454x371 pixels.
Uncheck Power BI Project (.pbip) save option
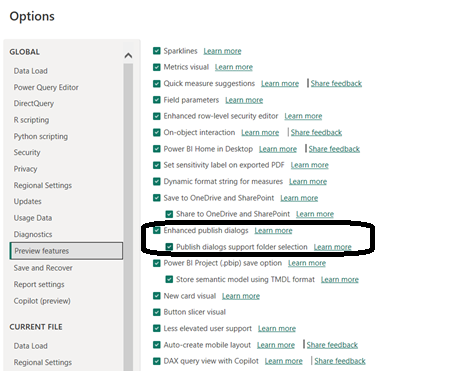click(157, 263)
